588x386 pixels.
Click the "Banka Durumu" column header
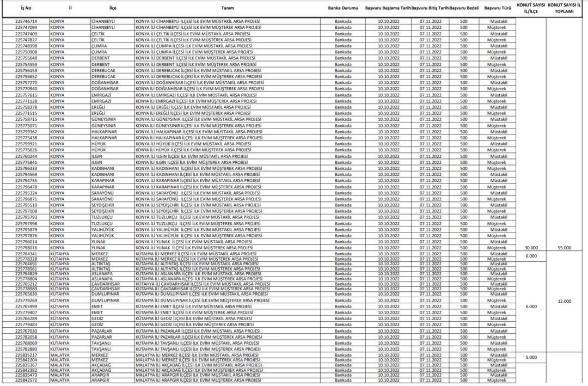(343, 8)
